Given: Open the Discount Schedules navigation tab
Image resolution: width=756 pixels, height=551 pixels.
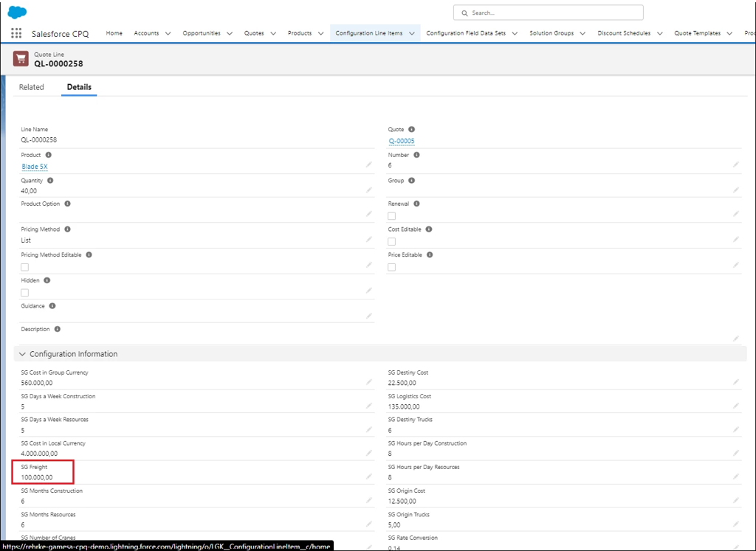Looking at the screenshot, I should 624,33.
